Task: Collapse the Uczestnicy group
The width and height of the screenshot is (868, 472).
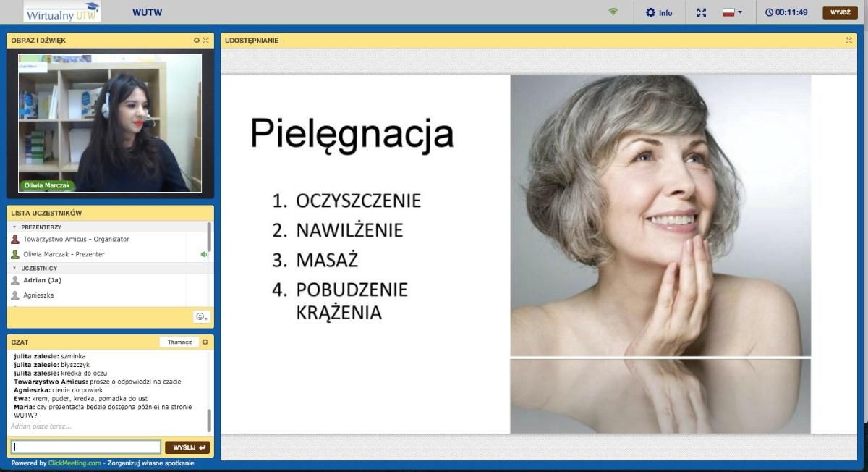Action: coord(14,268)
